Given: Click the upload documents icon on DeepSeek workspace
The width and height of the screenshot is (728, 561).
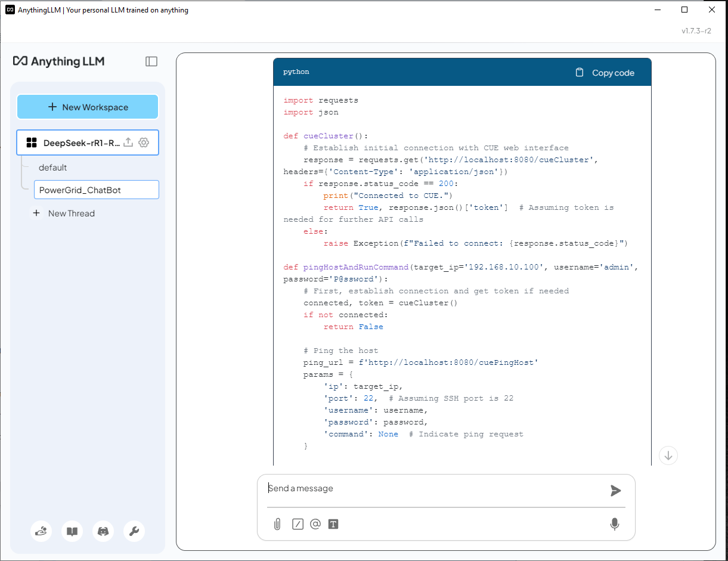Looking at the screenshot, I should point(128,142).
